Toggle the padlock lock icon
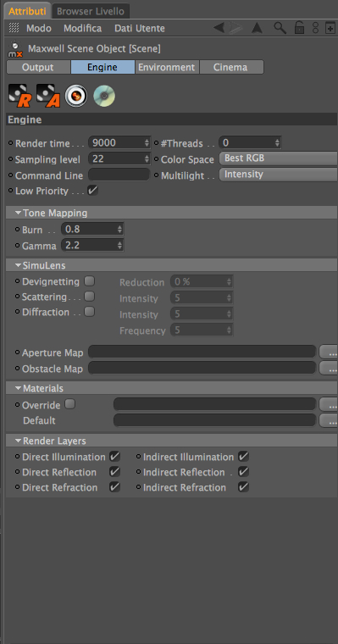This screenshot has height=644, width=338. (x=300, y=28)
